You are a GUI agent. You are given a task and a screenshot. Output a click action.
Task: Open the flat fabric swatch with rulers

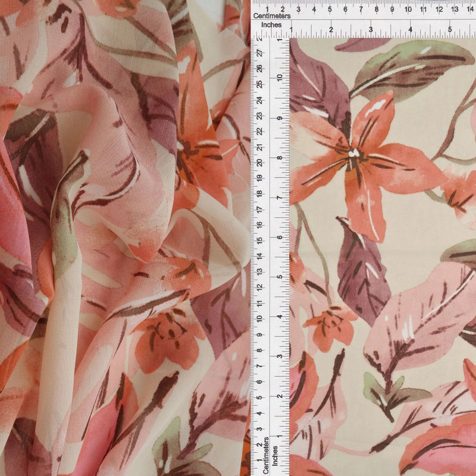point(364,238)
